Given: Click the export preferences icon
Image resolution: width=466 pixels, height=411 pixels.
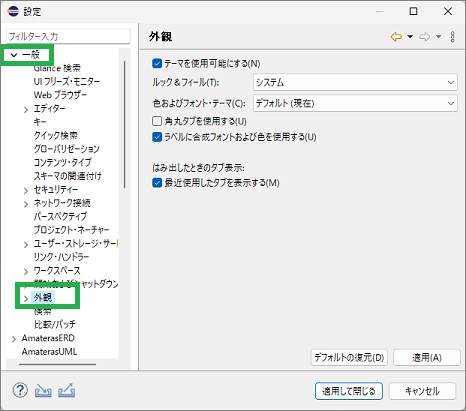Looking at the screenshot, I should click(67, 391).
